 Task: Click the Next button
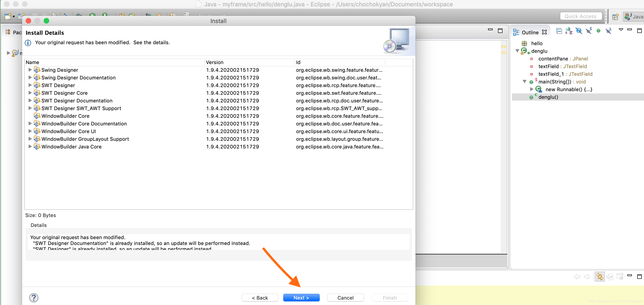coord(301,298)
